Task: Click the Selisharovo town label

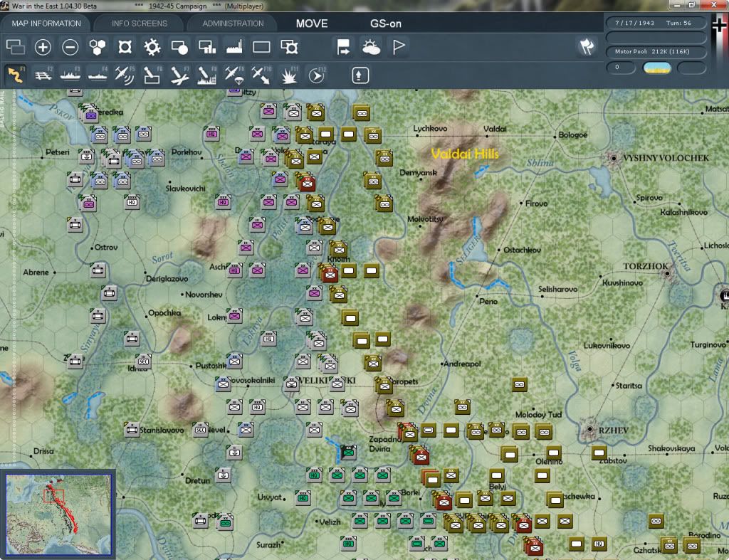Action: [558, 289]
